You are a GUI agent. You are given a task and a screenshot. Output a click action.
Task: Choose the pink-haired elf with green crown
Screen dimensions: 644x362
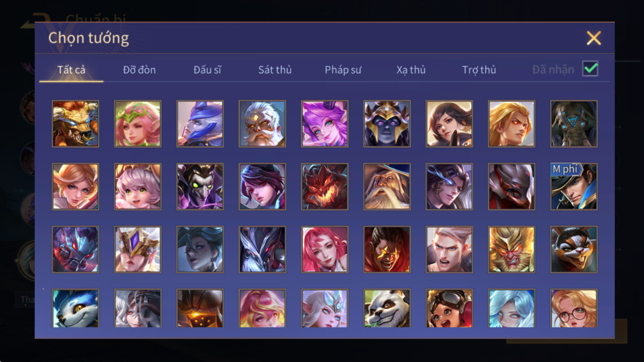(138, 124)
